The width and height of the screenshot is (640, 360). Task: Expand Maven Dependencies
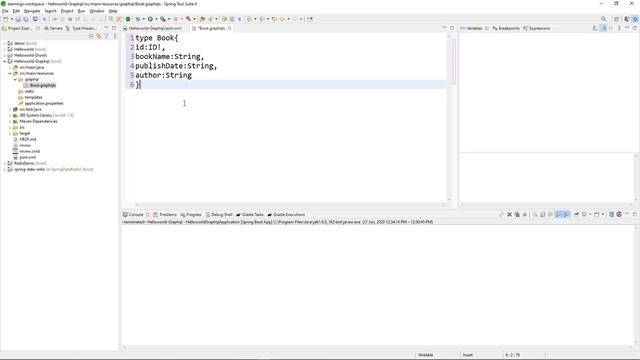10,121
